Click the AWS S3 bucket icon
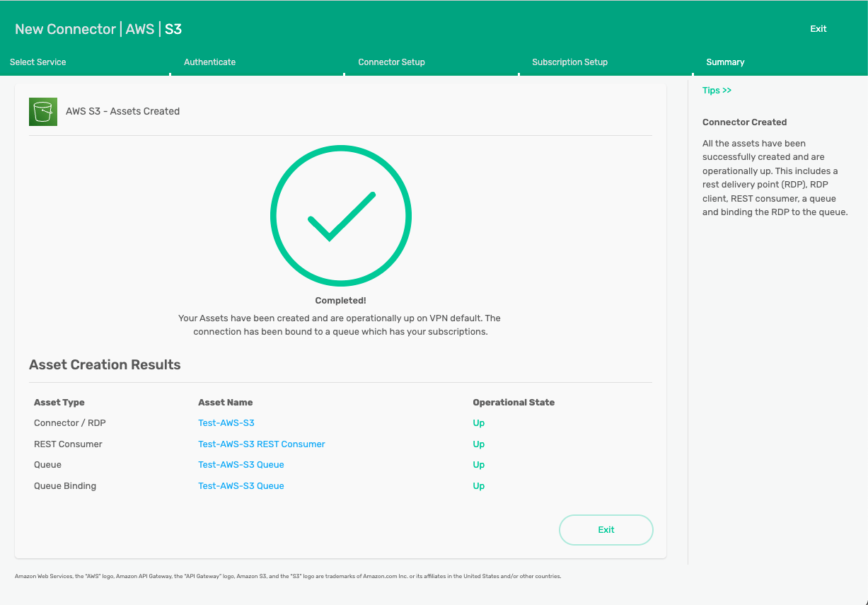 [x=42, y=111]
